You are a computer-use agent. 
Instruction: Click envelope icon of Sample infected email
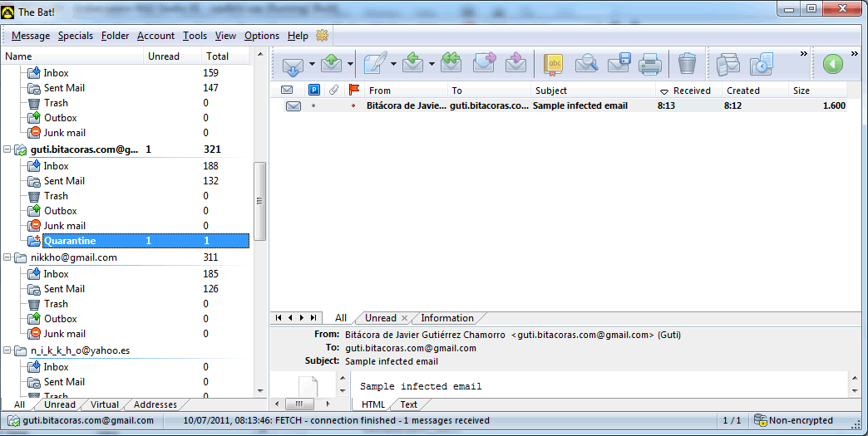tap(293, 105)
